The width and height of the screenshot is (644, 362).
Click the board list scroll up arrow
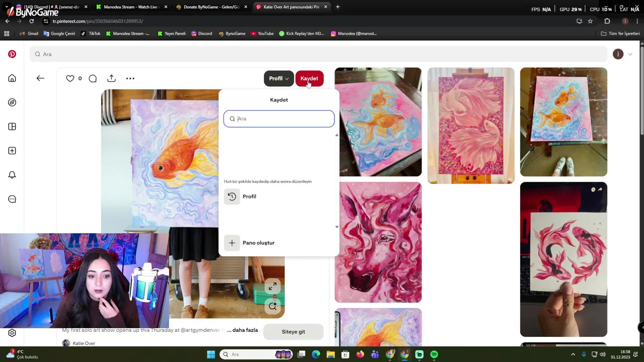pos(337,135)
